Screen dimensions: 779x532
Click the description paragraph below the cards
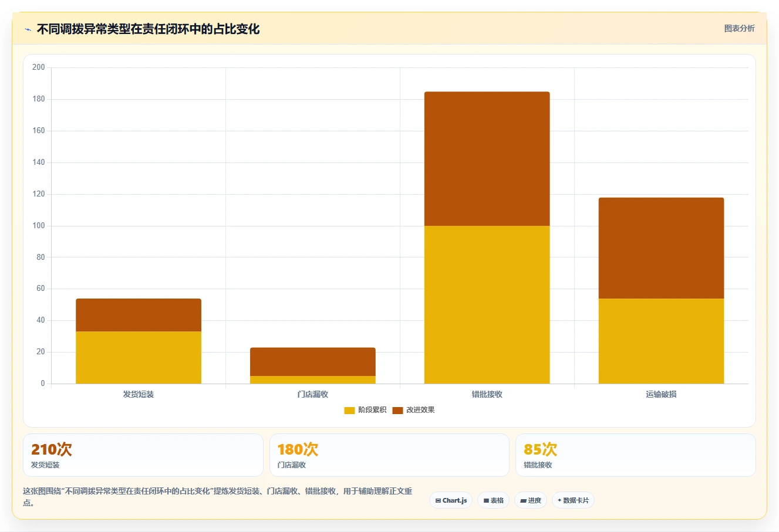(x=218, y=497)
